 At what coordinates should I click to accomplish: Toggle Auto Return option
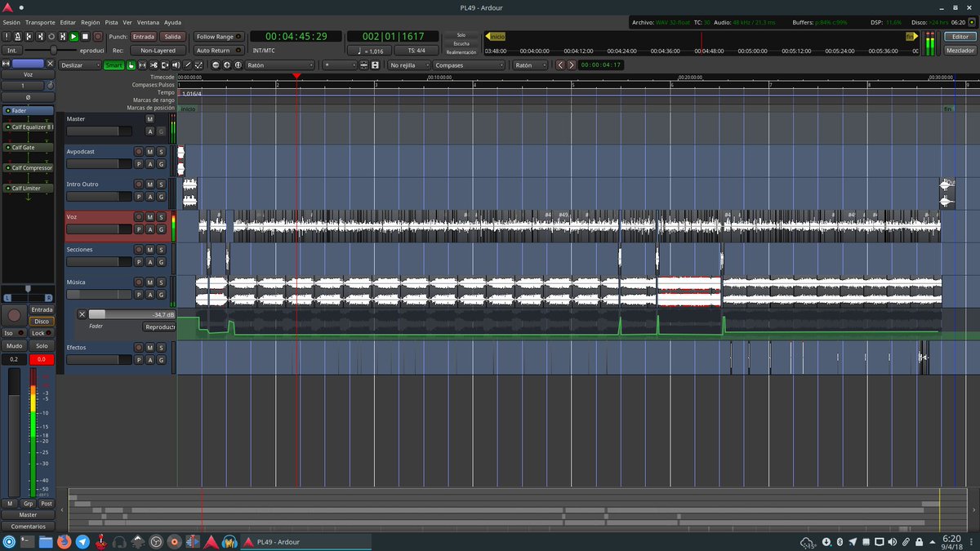(219, 51)
